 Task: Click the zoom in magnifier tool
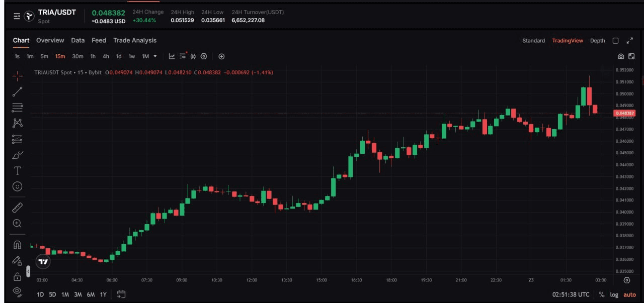point(18,223)
